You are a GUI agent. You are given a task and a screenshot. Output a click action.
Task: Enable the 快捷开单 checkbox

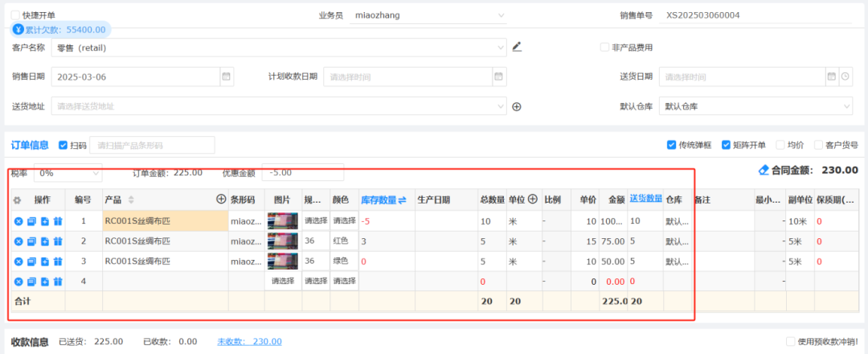[15, 15]
